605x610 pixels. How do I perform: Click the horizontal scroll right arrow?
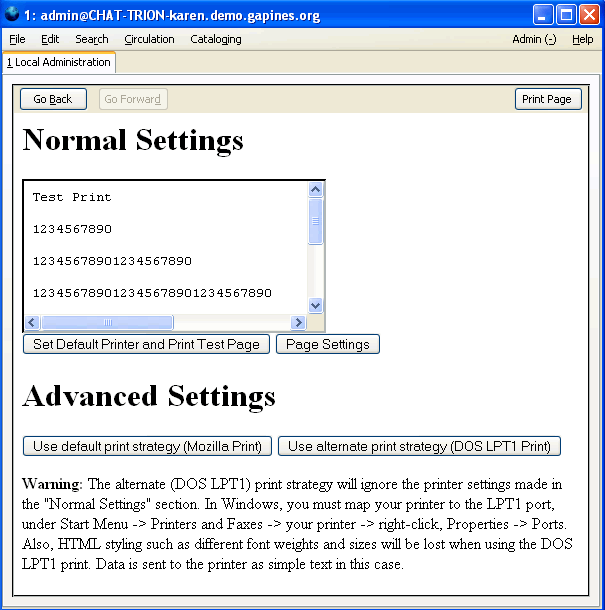point(298,322)
